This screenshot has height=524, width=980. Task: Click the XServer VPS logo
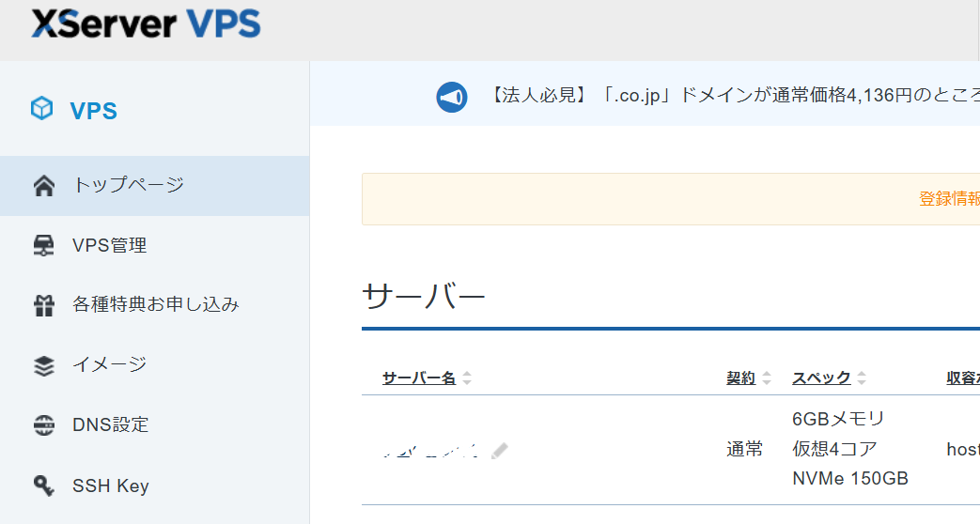click(146, 23)
